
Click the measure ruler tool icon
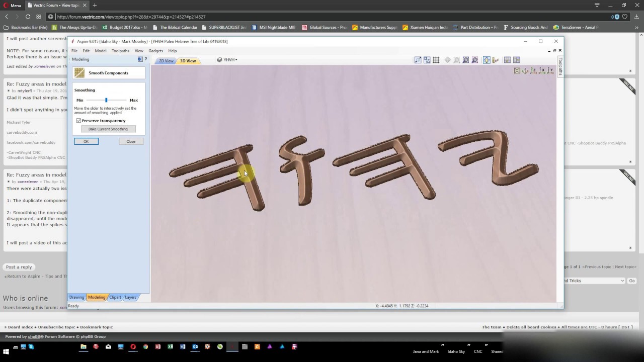(496, 60)
